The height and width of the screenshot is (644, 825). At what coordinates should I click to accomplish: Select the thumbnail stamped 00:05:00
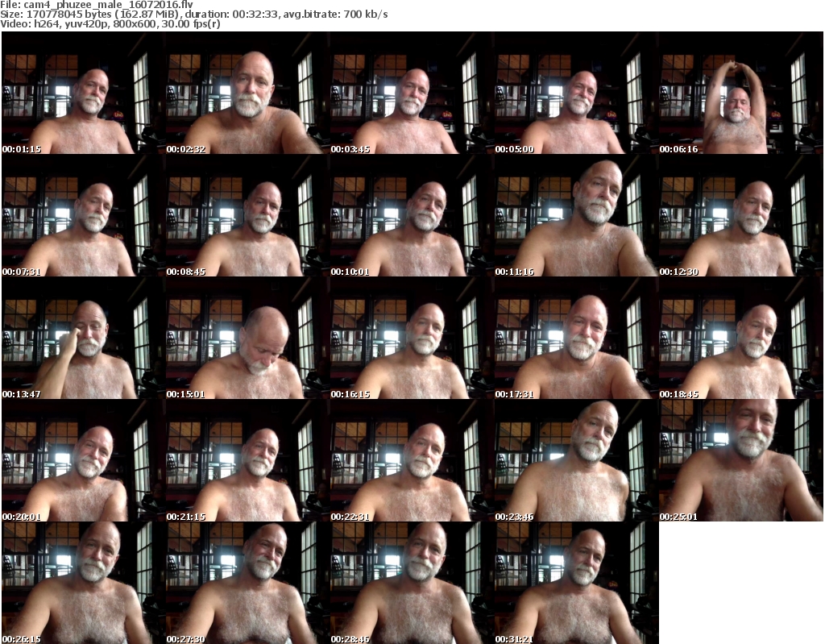(x=576, y=93)
